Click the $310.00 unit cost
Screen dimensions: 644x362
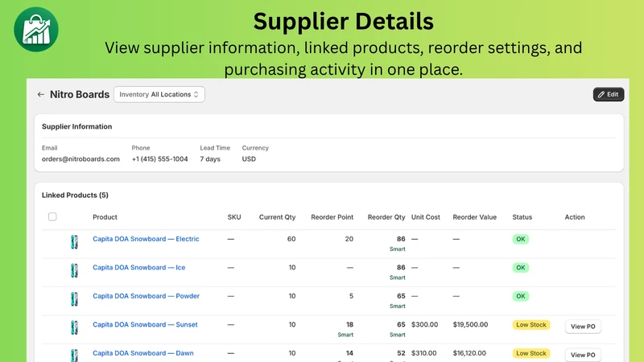tap(424, 353)
